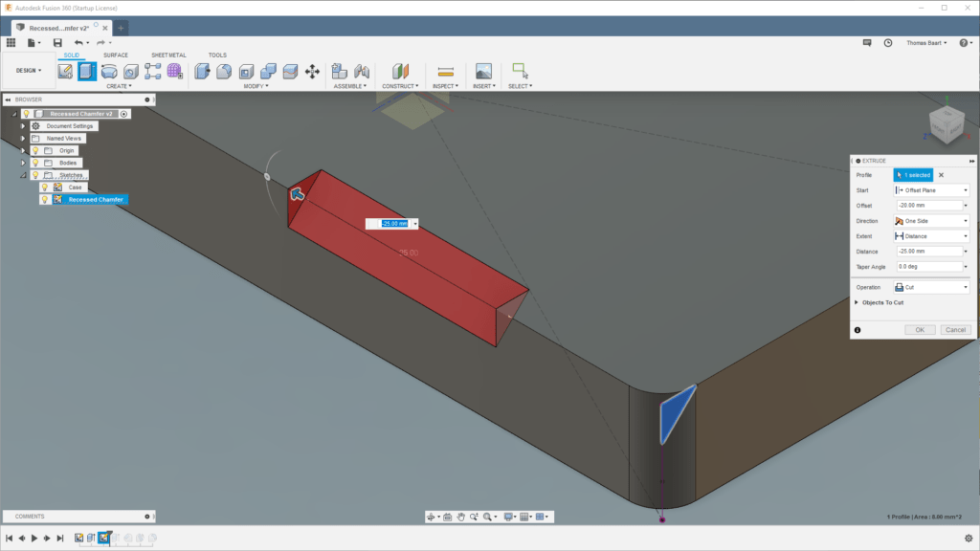Open the Operation dropdown in Extrude dialog

coord(932,287)
